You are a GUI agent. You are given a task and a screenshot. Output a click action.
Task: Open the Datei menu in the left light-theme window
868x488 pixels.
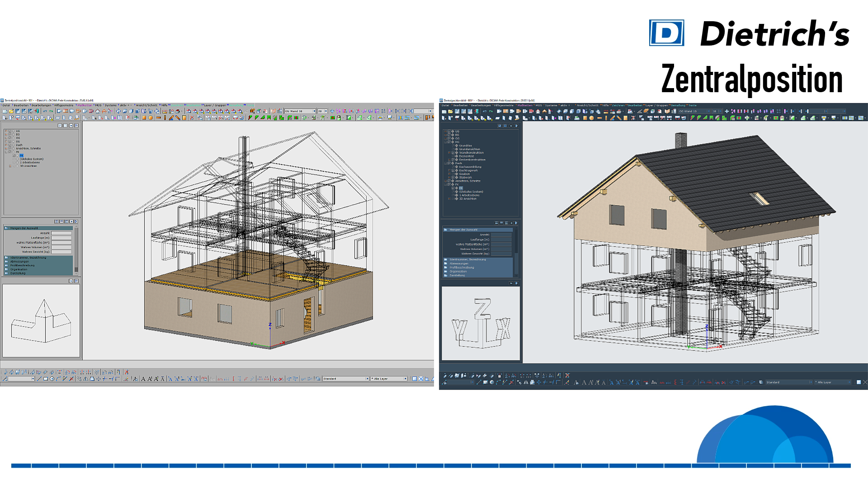point(6,105)
